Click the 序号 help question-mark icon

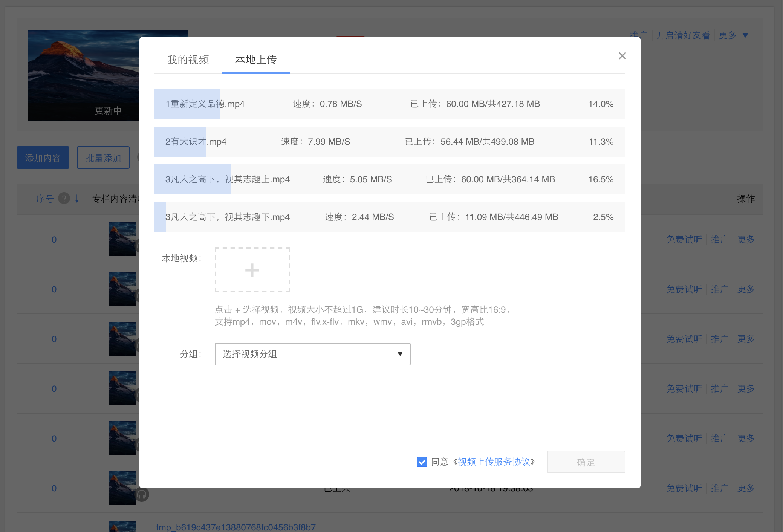[64, 198]
